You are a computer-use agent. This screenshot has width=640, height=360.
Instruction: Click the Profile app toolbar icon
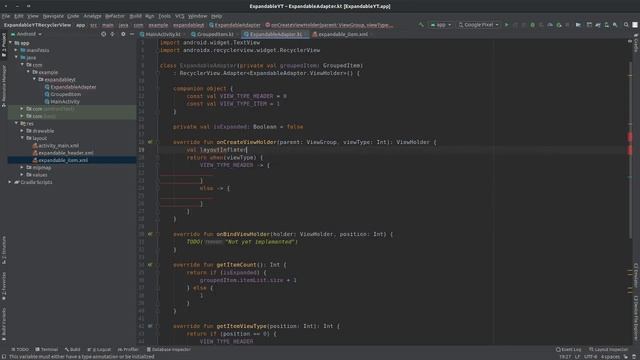point(550,25)
